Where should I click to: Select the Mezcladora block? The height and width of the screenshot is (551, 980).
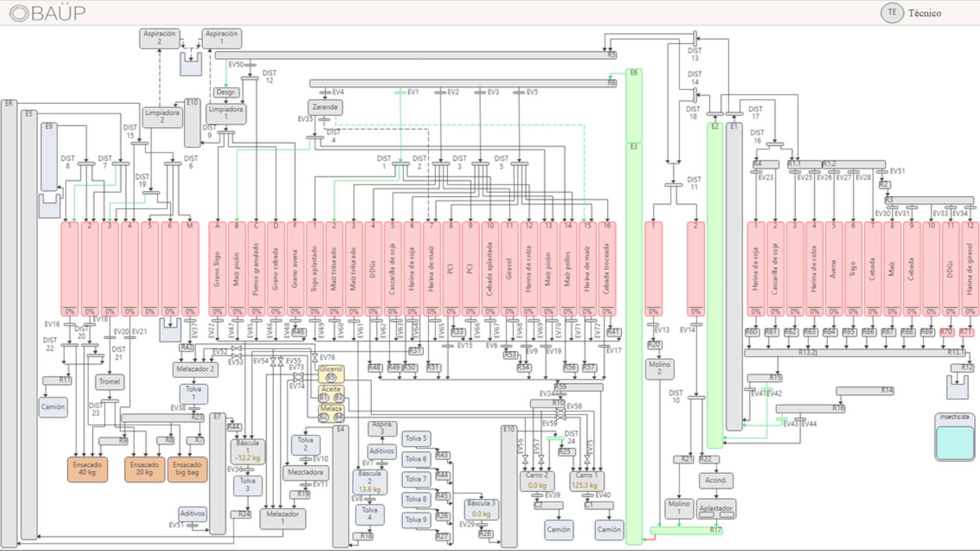tap(305, 472)
